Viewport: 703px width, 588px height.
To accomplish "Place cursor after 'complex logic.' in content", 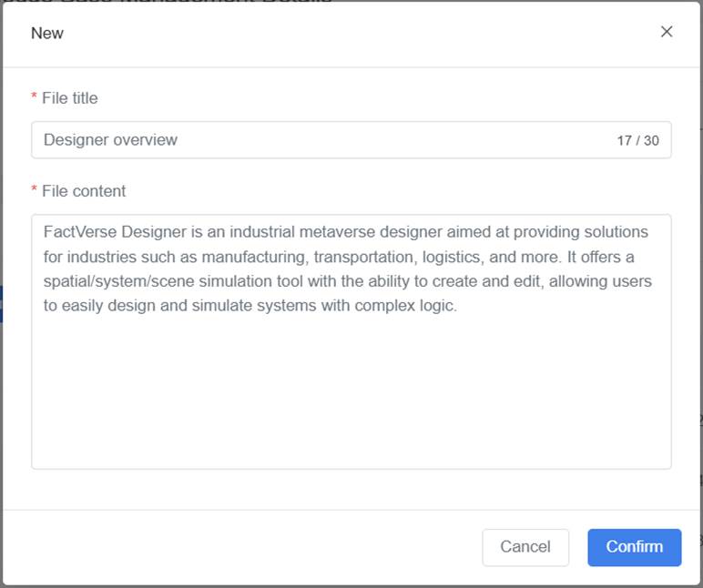I will (x=458, y=307).
